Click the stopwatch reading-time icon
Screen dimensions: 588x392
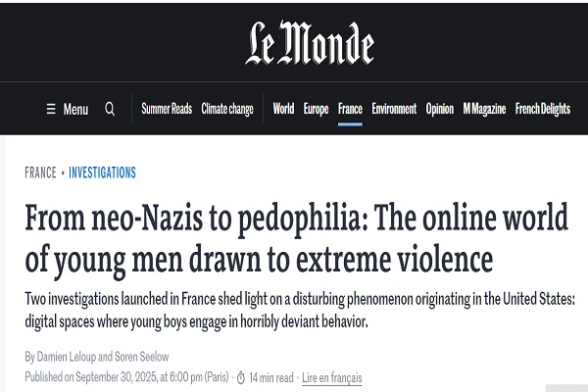(x=241, y=377)
